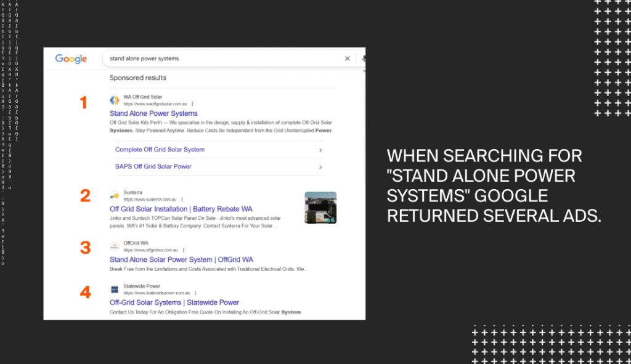
Task: Click the 'Sponsored results' heading
Action: (137, 78)
